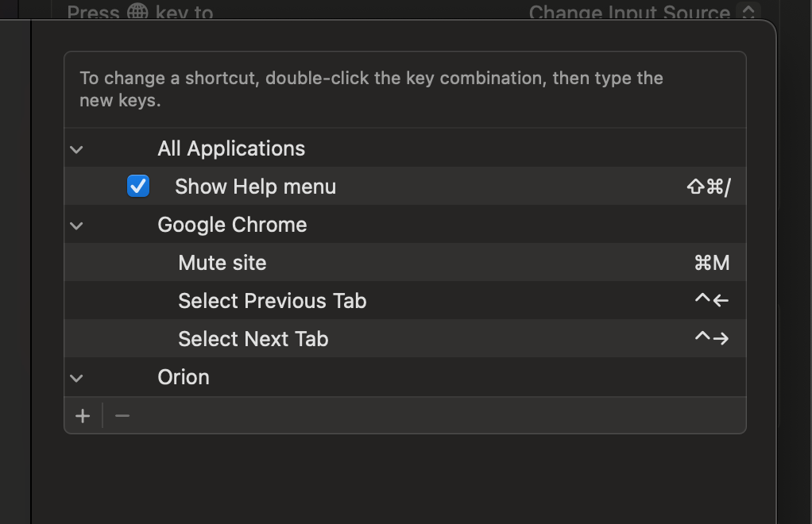The width and height of the screenshot is (812, 524).
Task: Select the Show Help menu label
Action: point(255,187)
